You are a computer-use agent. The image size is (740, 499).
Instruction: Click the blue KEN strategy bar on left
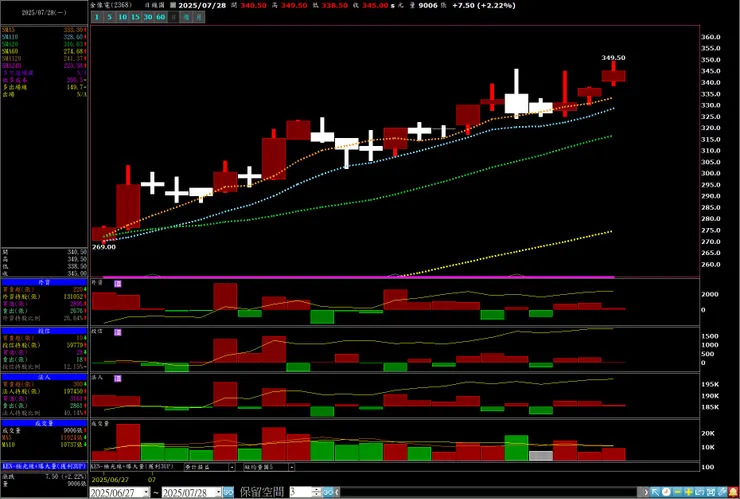(x=44, y=465)
